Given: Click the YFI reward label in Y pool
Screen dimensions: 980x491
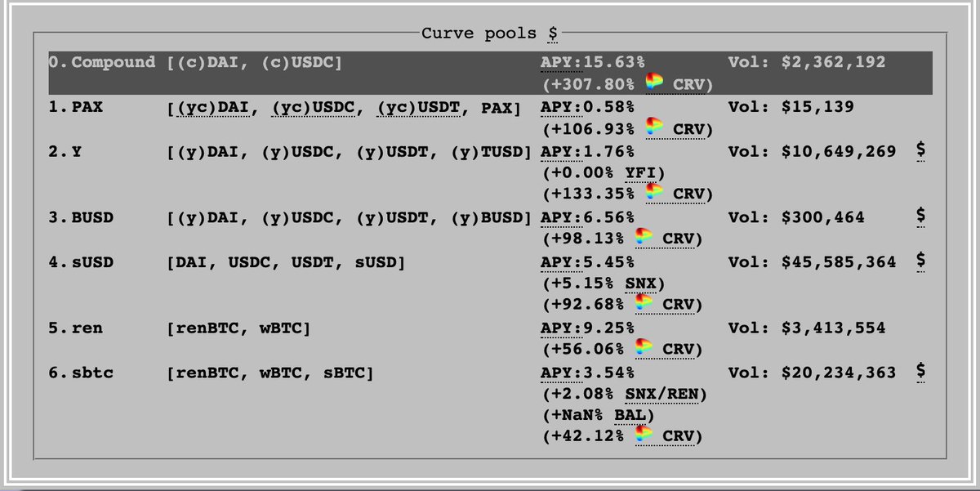Looking at the screenshot, I should 640,172.
